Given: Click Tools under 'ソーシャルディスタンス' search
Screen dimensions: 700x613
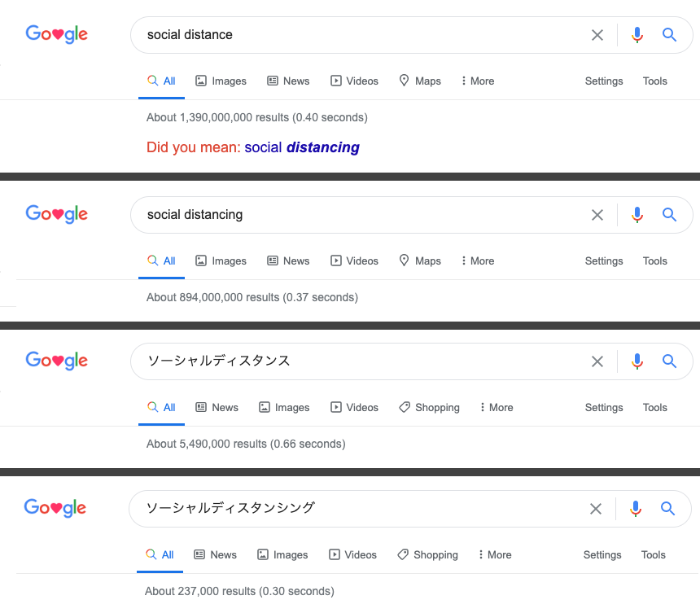Looking at the screenshot, I should 655,408.
